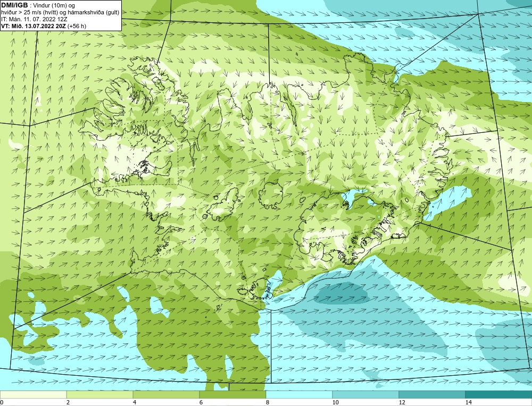Click the '(+56 h)' forecast offset text

[77, 26]
